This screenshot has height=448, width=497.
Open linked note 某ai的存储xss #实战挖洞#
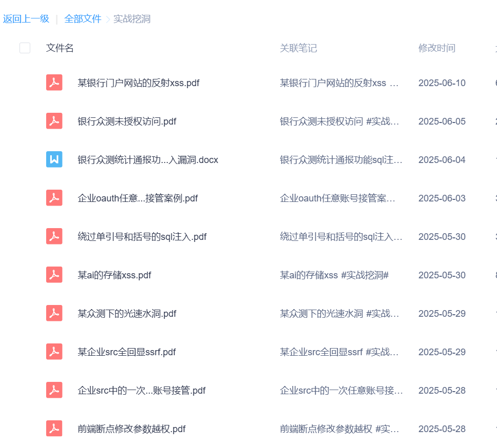[334, 275]
